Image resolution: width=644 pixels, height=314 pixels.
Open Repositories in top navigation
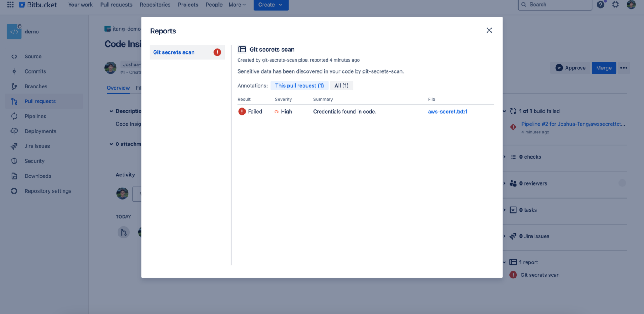pos(155,5)
